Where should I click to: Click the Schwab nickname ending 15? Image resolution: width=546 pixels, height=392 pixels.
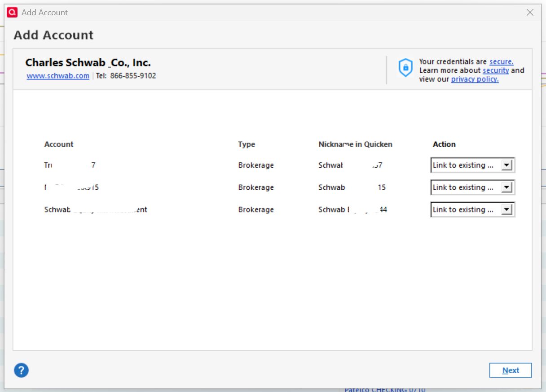coord(352,187)
